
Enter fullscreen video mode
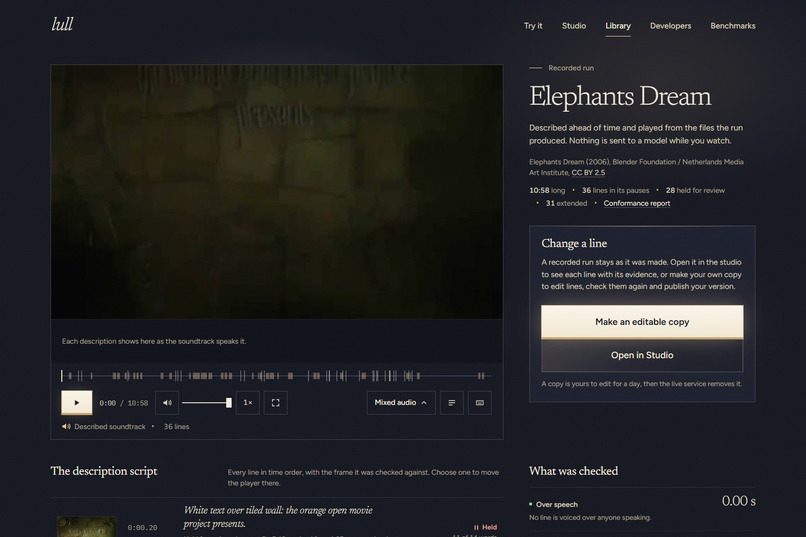[276, 403]
